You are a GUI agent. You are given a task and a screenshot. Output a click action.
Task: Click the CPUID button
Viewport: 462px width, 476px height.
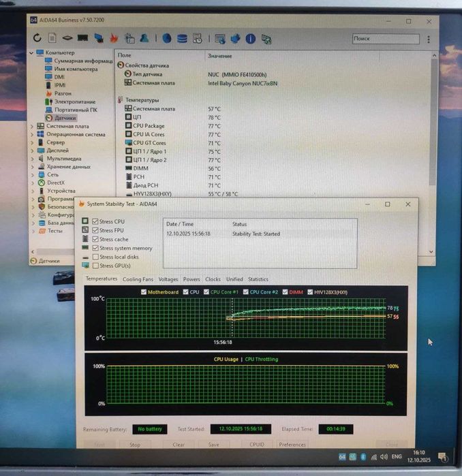click(x=257, y=444)
